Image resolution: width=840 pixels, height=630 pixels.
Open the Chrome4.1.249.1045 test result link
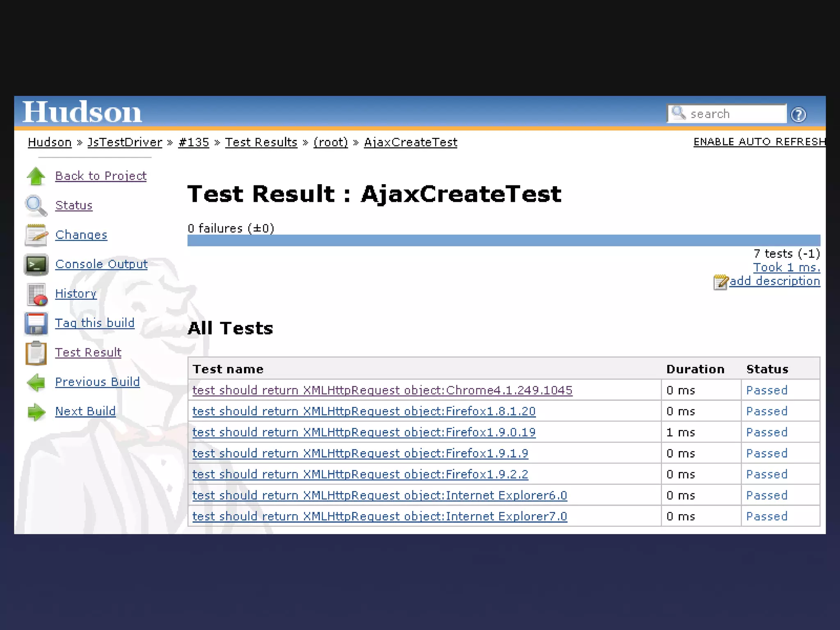[x=382, y=390]
